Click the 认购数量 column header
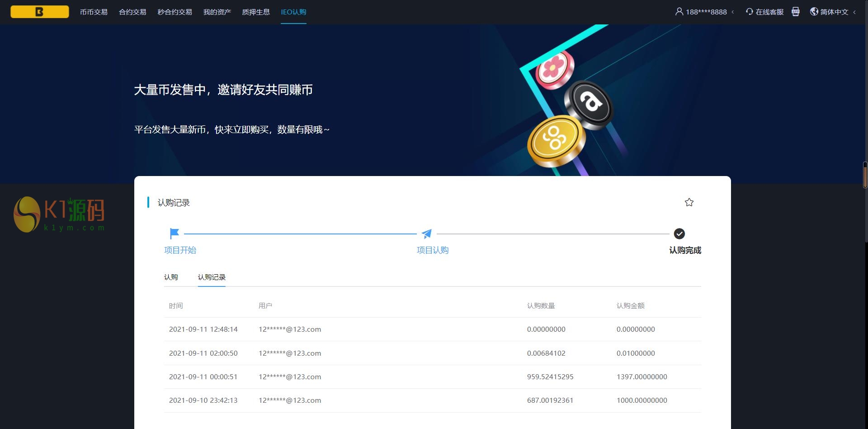 (541, 306)
